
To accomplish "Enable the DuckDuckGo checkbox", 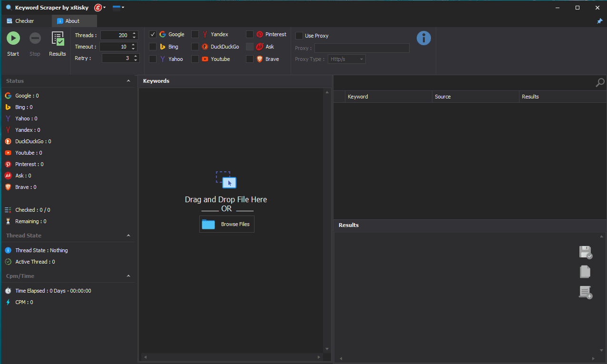I will 195,47.
